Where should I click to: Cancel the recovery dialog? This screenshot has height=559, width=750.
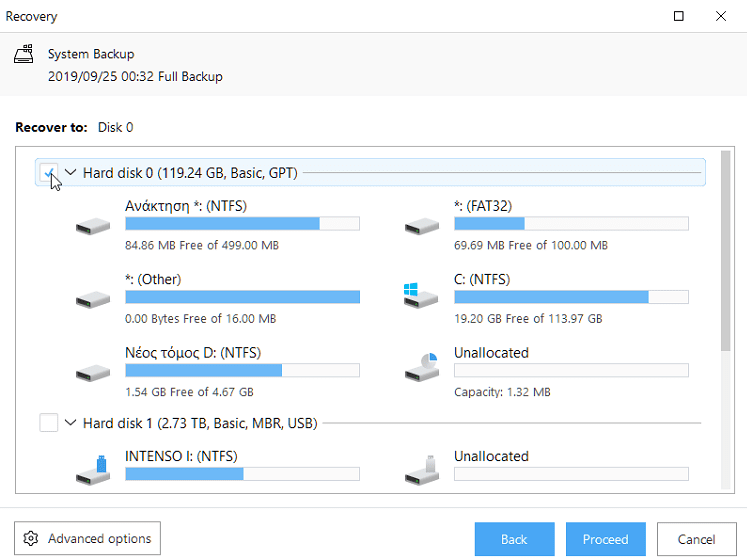(x=696, y=539)
